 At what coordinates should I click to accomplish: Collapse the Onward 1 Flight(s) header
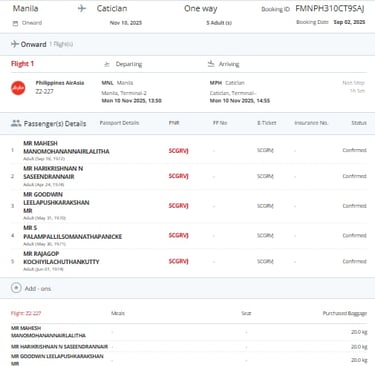point(187,44)
